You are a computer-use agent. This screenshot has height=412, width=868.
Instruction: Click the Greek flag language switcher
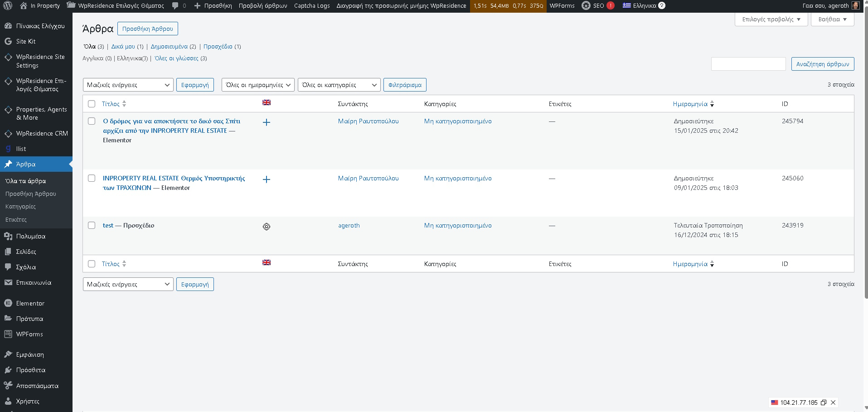pyautogui.click(x=627, y=5)
